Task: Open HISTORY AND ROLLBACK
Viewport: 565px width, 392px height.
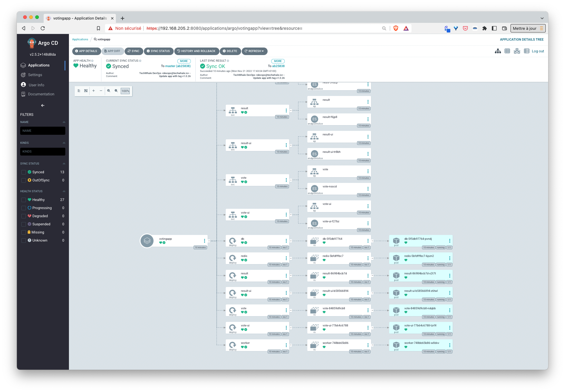Action: click(196, 51)
